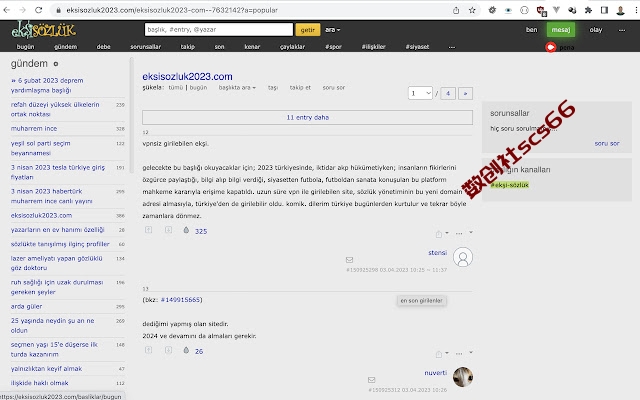Open the #149915665 entry reference
640x400 pixels.
coord(180,300)
